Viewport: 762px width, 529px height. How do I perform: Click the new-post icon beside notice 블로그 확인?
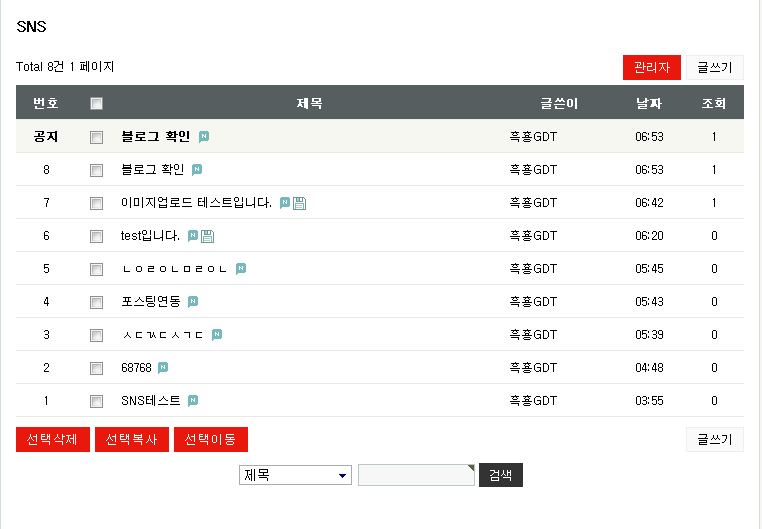(x=204, y=136)
